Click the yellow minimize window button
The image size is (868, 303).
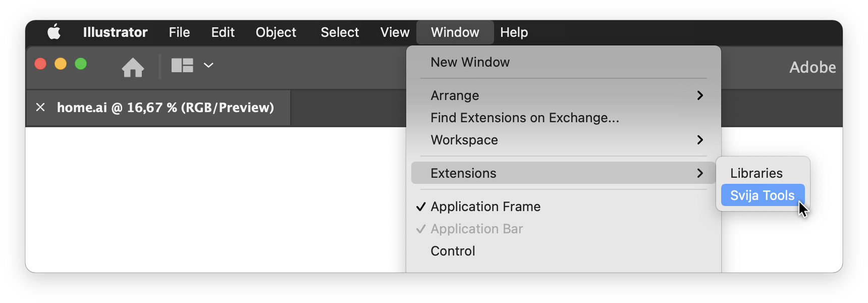click(x=61, y=64)
